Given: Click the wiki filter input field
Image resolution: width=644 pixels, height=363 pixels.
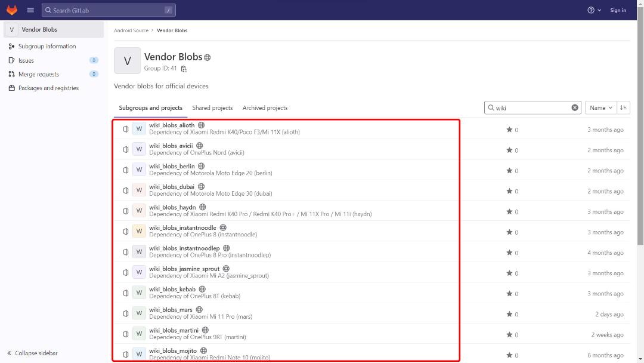Looking at the screenshot, I should click(532, 107).
